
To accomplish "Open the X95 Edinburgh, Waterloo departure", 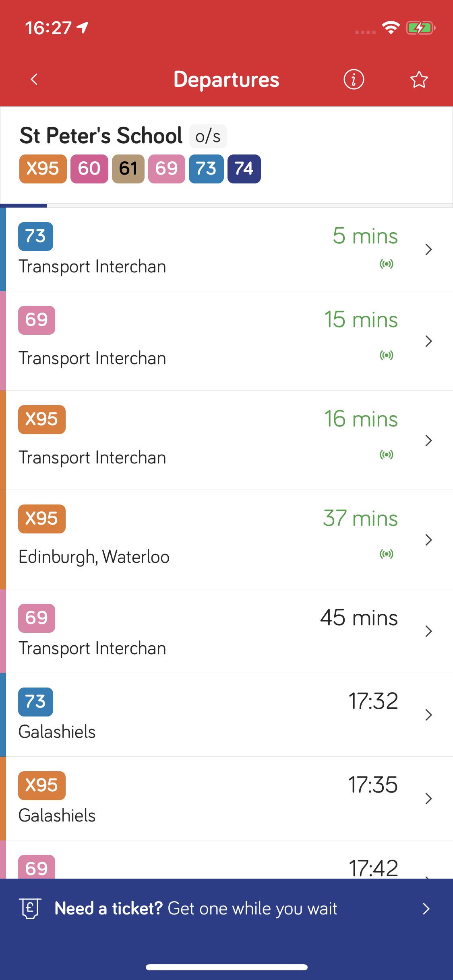I will (201, 539).
